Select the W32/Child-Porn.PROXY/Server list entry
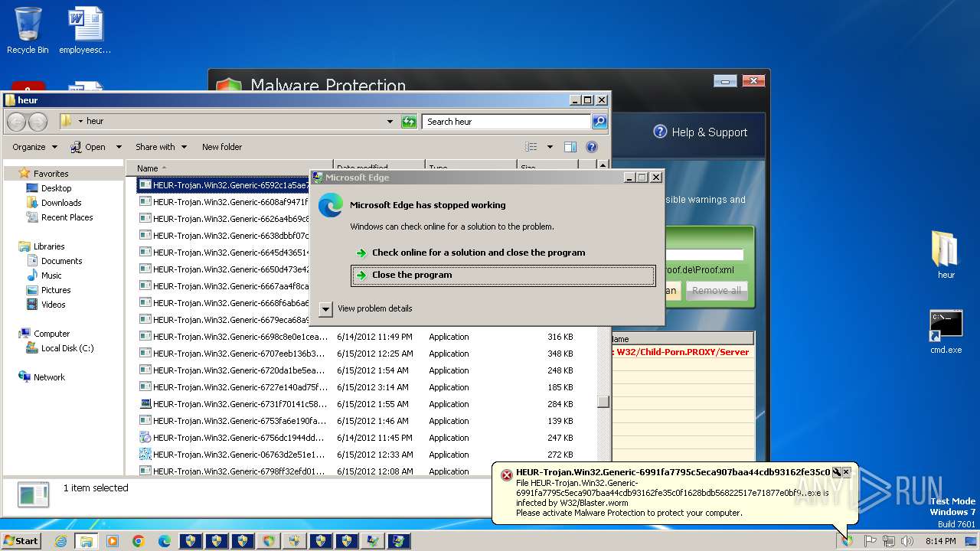 coord(682,352)
